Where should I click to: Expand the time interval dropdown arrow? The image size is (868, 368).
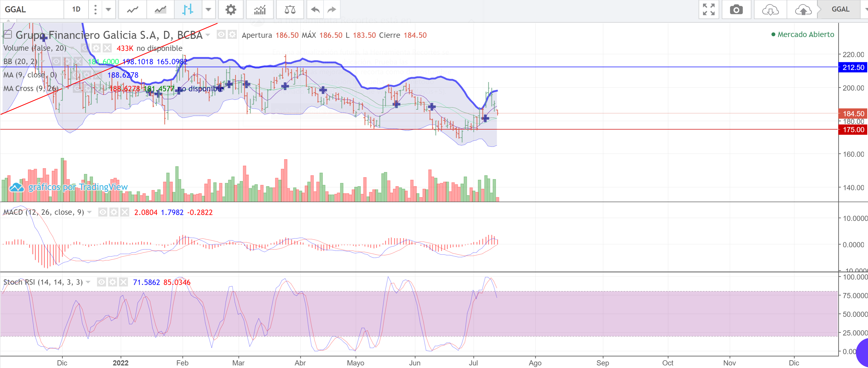click(x=108, y=10)
